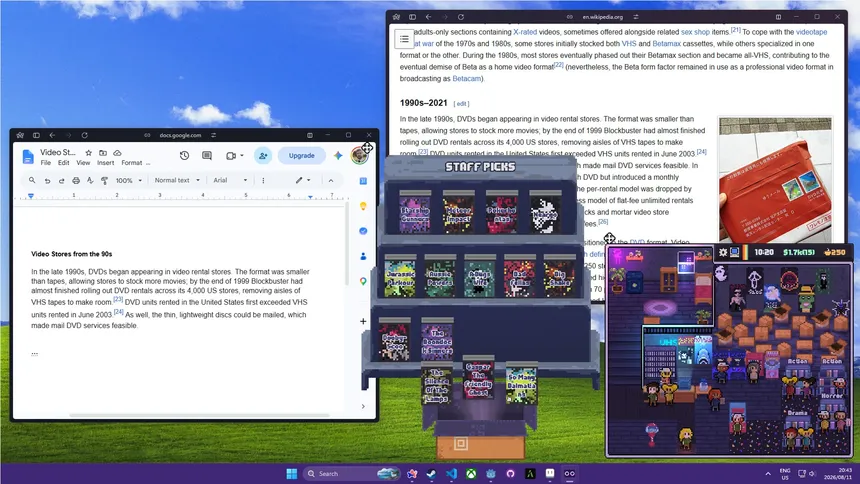
Task: Open the Docs home icon in Google Docs
Action: coord(27,157)
